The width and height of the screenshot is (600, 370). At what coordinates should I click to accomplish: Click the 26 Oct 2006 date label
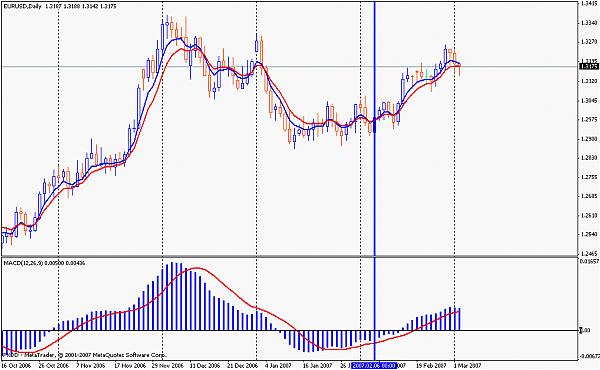pyautogui.click(x=54, y=366)
